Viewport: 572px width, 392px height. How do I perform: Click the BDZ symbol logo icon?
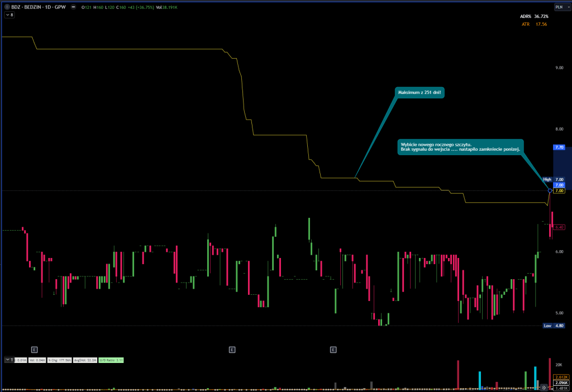[x=6, y=7]
